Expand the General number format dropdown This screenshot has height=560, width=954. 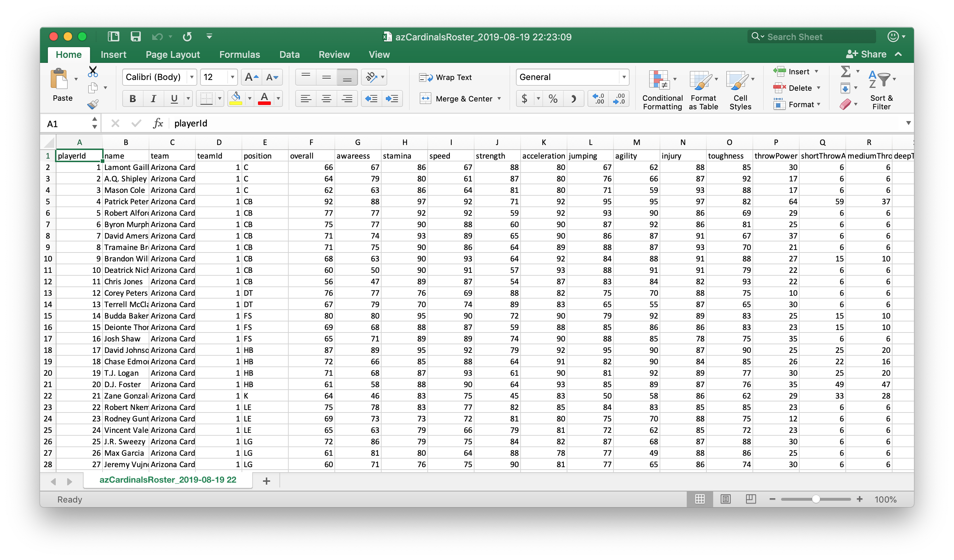pos(623,77)
